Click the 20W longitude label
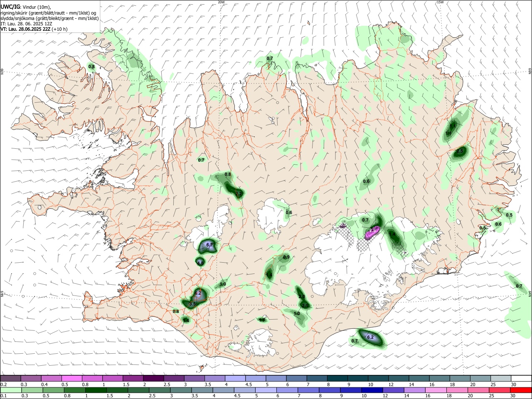Viewport: 532px width, 399px height. (x=221, y=2)
